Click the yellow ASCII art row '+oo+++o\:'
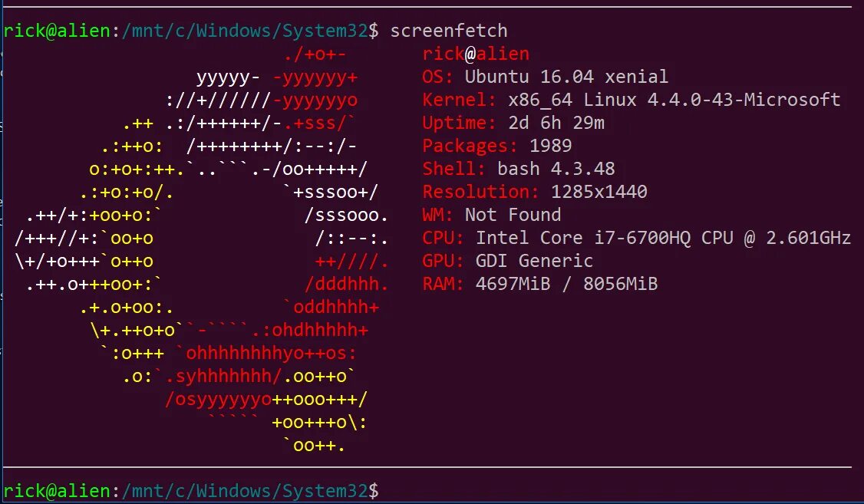 [320, 423]
